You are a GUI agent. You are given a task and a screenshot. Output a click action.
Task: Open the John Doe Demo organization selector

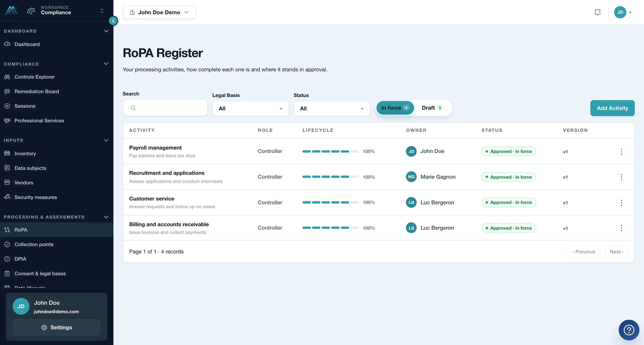(159, 12)
